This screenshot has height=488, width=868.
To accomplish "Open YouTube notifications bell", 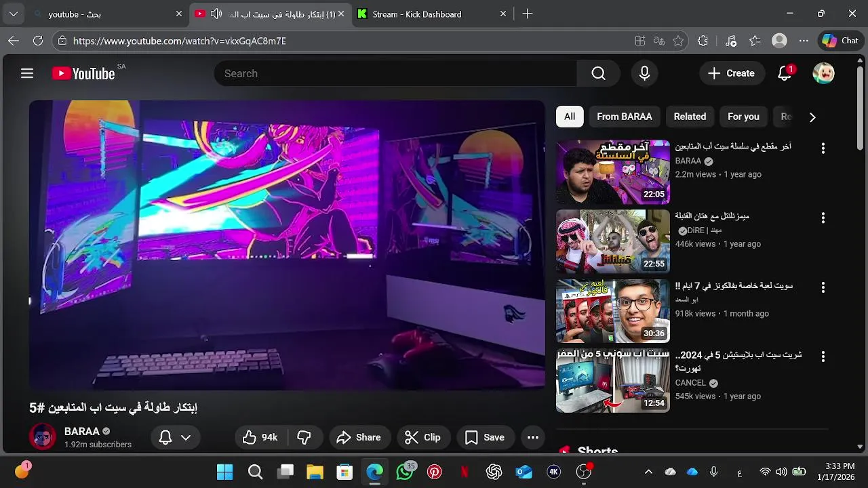I will (x=785, y=73).
